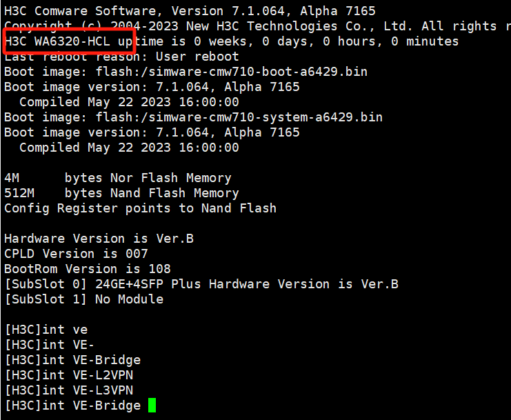Screen dimensions: 511x420
Task: Click the green terminal cursor block
Action: click(152, 406)
